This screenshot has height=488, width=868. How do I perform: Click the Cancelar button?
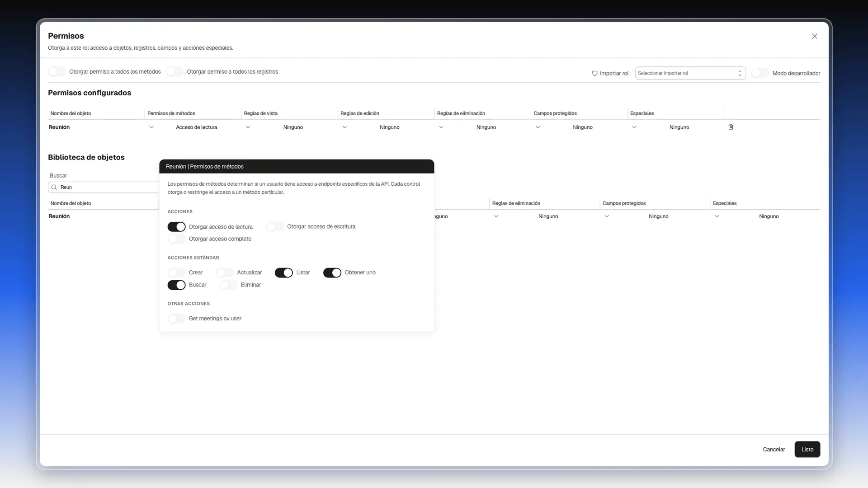pyautogui.click(x=774, y=449)
